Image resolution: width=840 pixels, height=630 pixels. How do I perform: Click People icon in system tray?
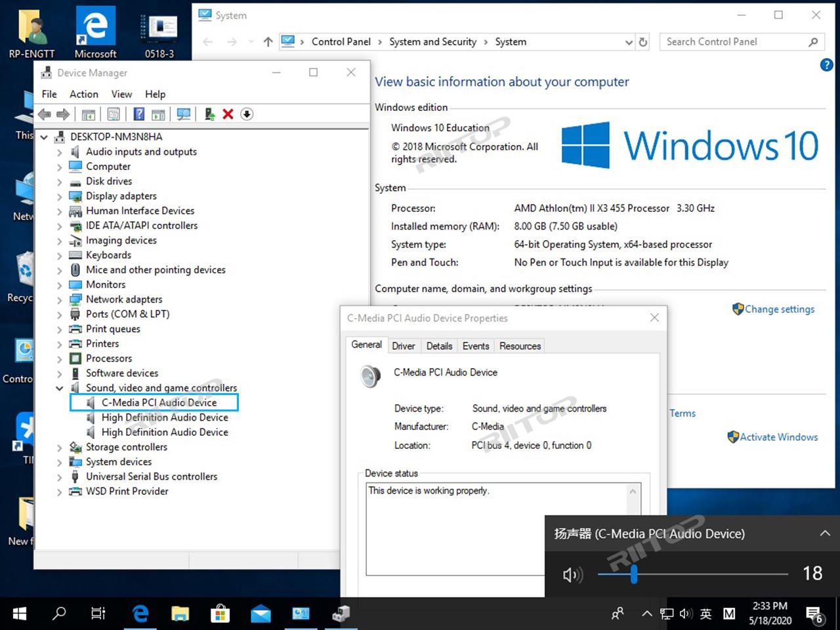pyautogui.click(x=618, y=614)
